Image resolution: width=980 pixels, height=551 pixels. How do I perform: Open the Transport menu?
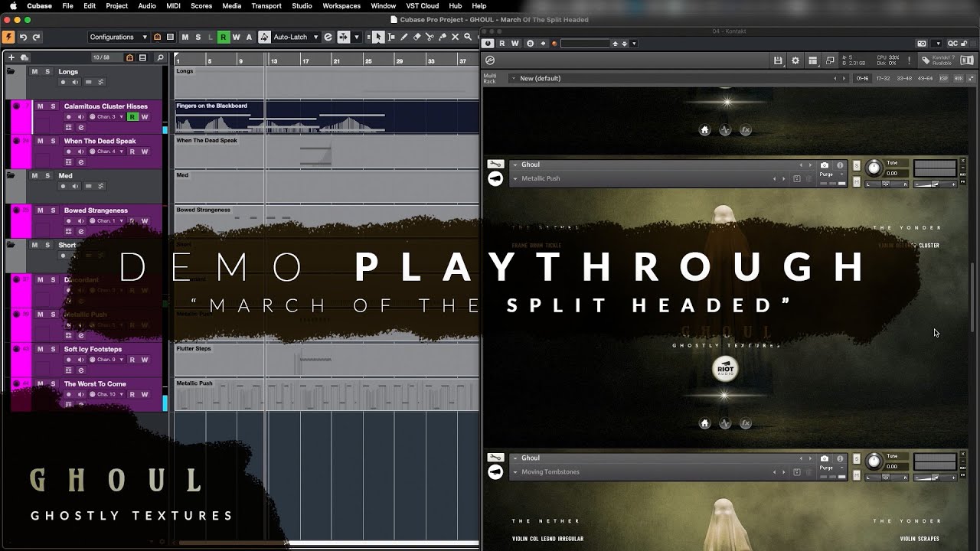pyautogui.click(x=266, y=5)
